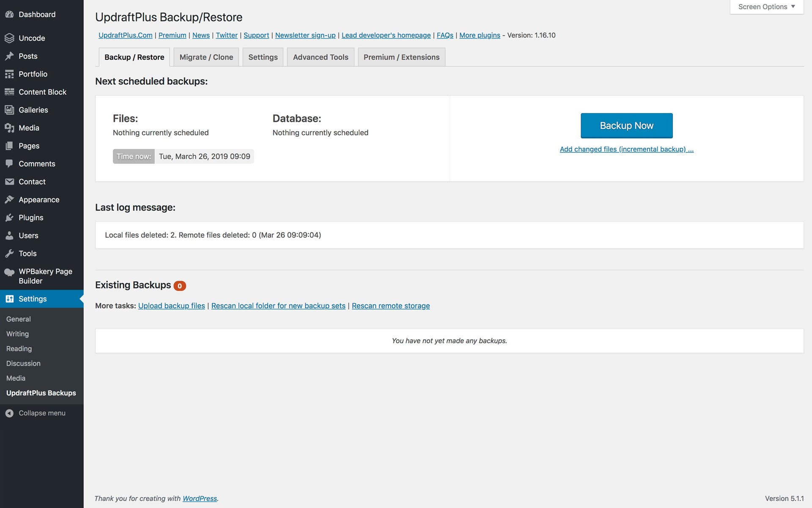Select Media under Settings submenu
Image resolution: width=812 pixels, height=508 pixels.
[x=16, y=378]
